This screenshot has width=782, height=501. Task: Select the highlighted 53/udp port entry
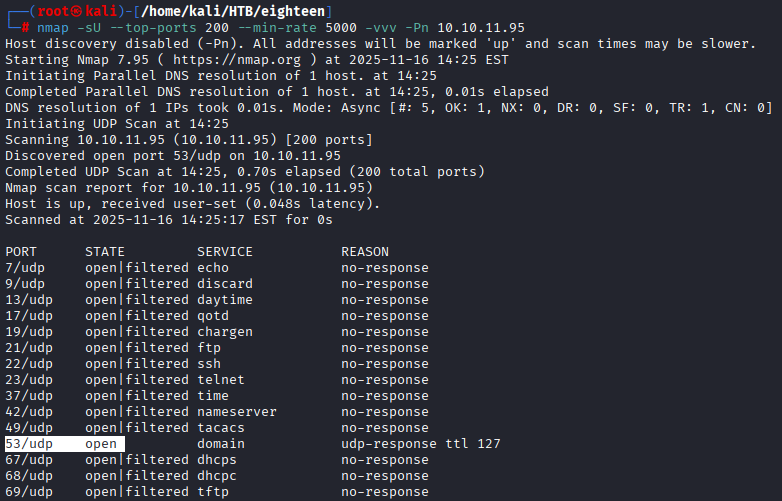(29, 443)
